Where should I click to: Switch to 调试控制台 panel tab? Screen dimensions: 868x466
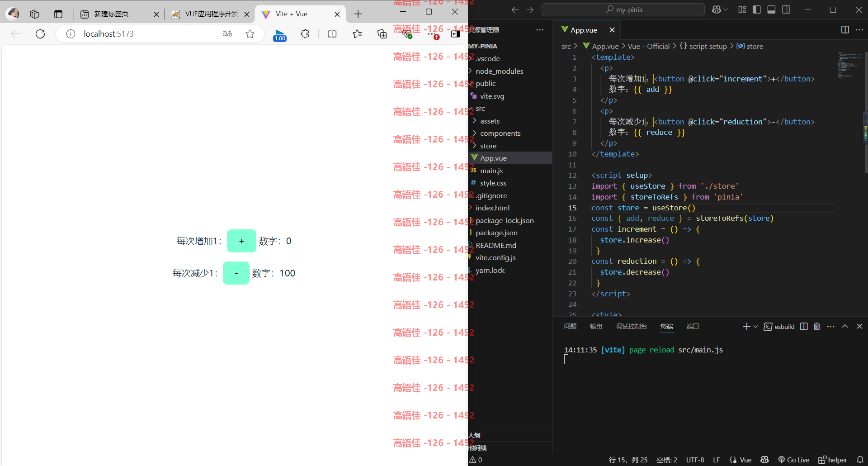point(632,326)
